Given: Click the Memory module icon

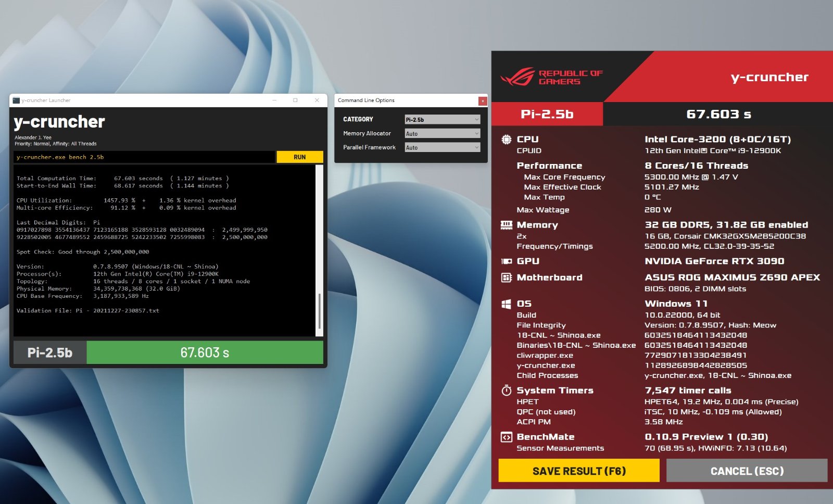Looking at the screenshot, I should 506,225.
